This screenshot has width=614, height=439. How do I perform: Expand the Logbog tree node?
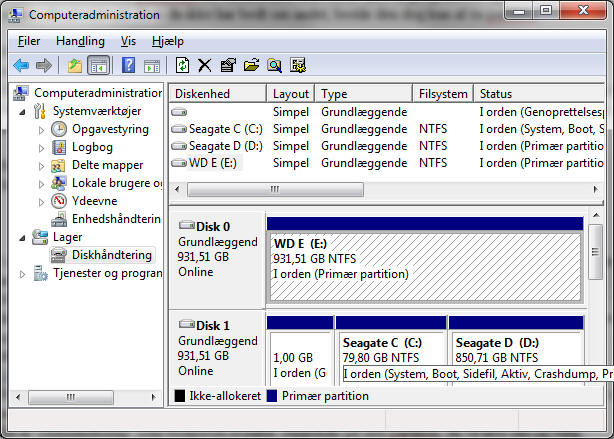click(x=42, y=148)
